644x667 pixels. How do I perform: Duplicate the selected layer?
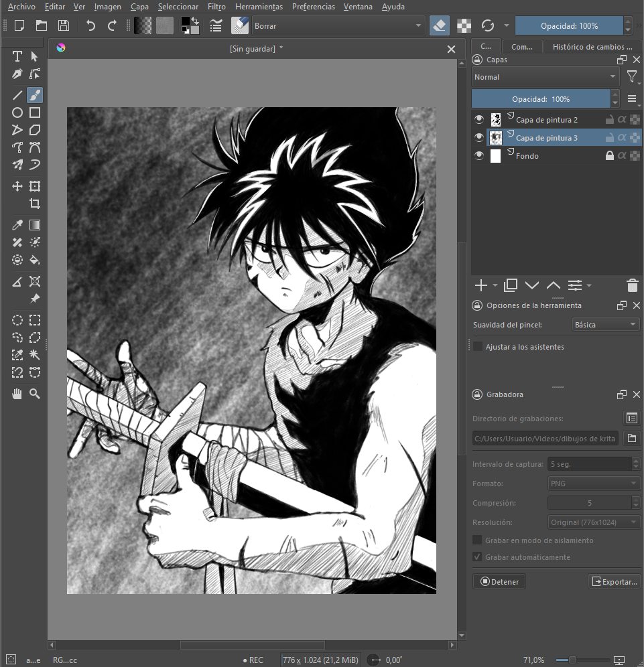(511, 285)
